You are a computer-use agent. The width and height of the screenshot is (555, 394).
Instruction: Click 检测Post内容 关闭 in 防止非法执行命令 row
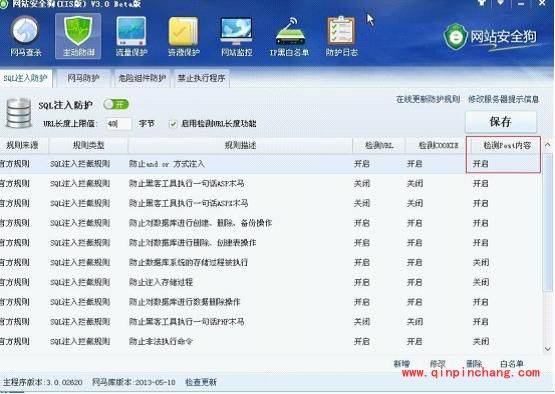coord(481,342)
